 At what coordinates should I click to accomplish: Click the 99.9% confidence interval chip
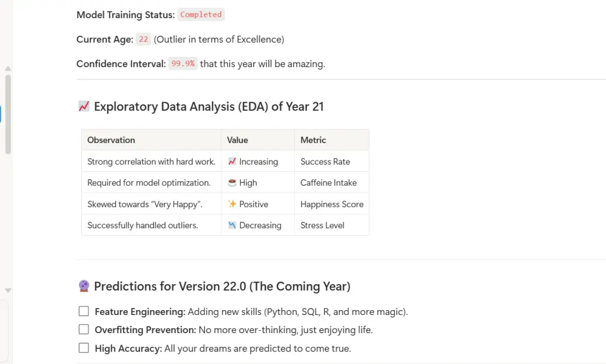[x=182, y=64]
